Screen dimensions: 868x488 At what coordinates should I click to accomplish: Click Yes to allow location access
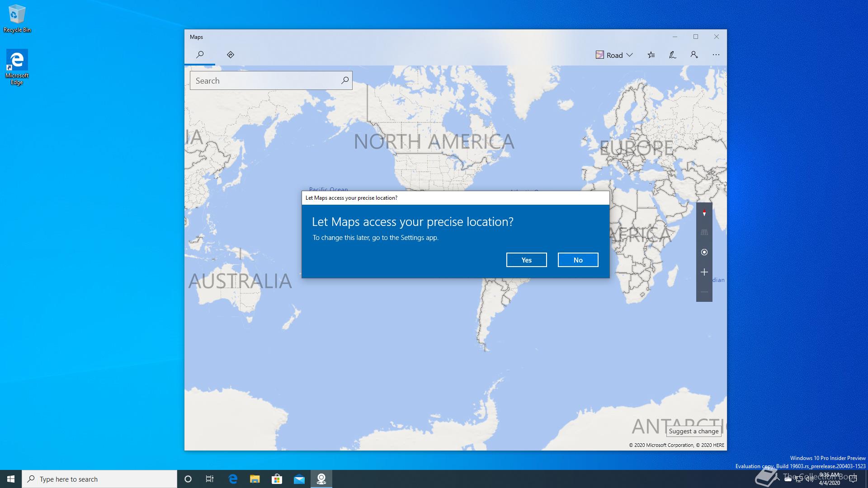tap(527, 260)
